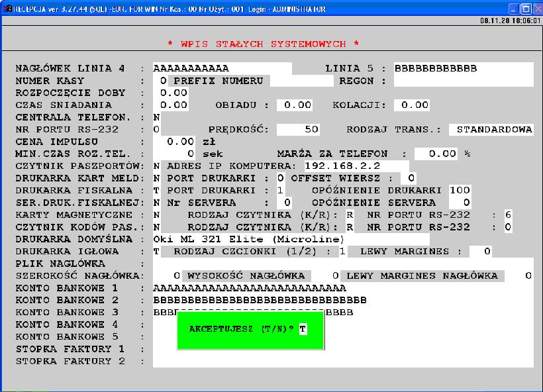Viewport: 543px width, 392px height.
Task: Click the KONTO BANKOWE 1 field
Action: pos(342,287)
